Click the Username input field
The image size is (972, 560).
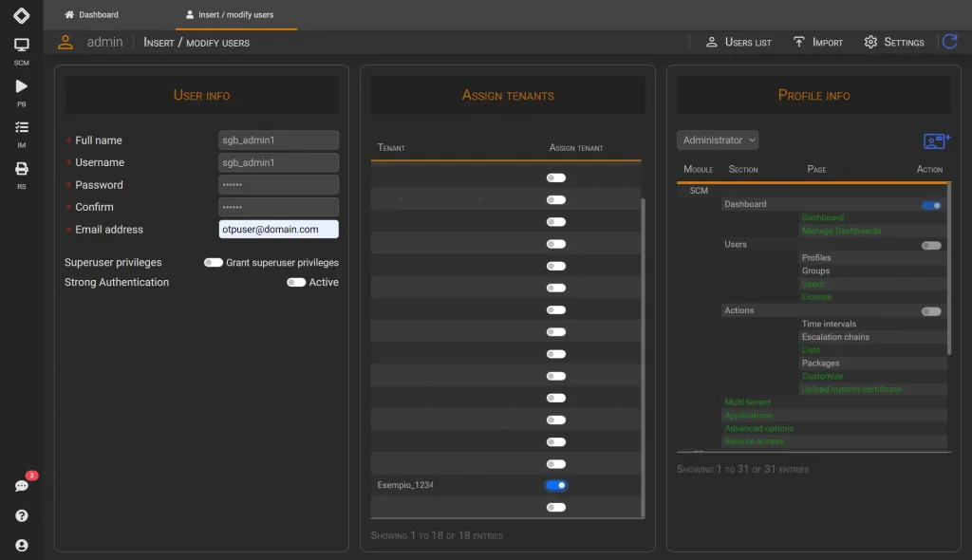(x=278, y=162)
